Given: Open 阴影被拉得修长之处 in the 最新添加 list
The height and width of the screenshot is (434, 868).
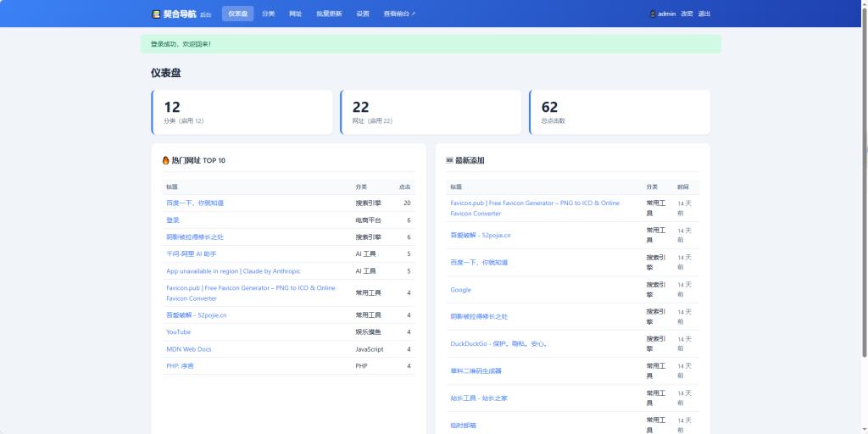Looking at the screenshot, I should 479,317.
